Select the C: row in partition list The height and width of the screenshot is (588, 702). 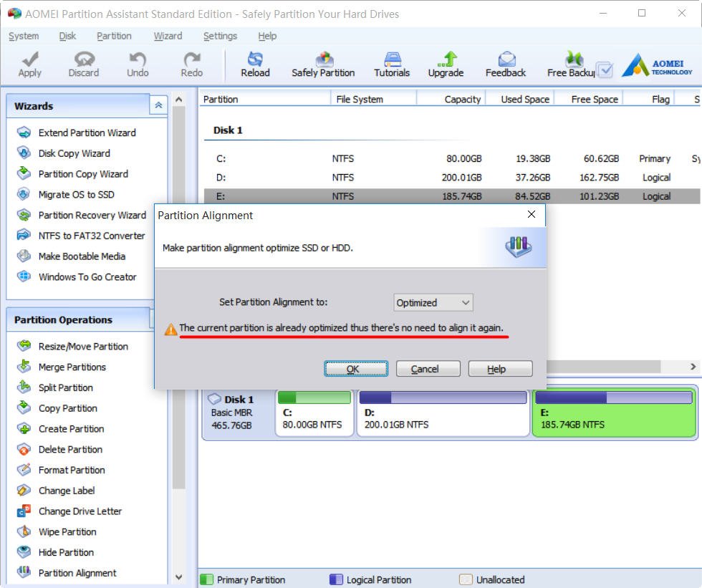coord(452,159)
